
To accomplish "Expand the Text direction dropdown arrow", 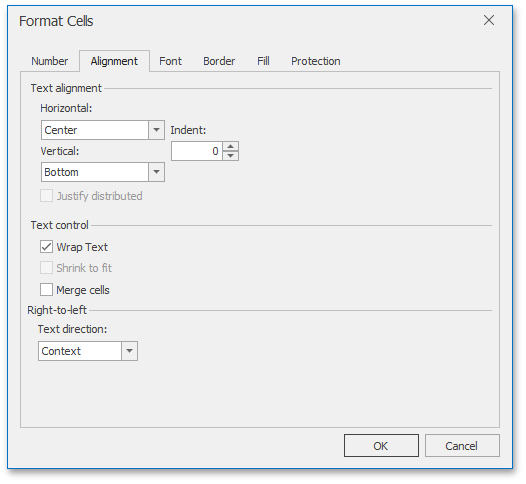I will tap(129, 351).
